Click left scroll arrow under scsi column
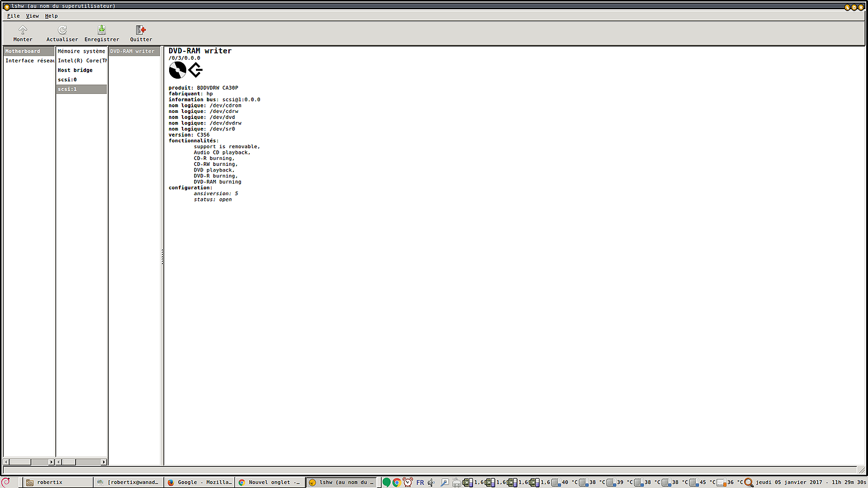Image resolution: width=868 pixels, height=488 pixels. (59, 462)
